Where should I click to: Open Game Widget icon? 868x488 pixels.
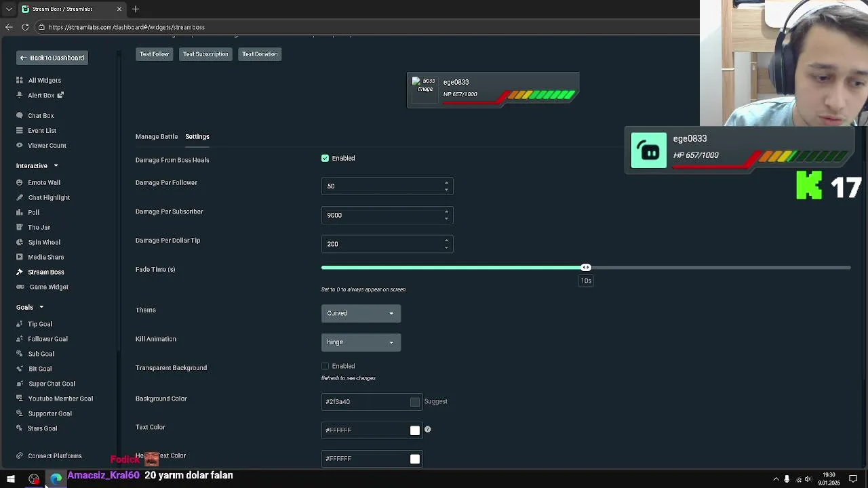point(20,287)
